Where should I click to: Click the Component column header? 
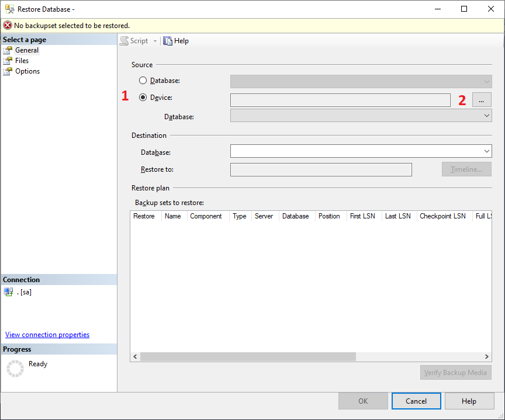[x=207, y=216]
